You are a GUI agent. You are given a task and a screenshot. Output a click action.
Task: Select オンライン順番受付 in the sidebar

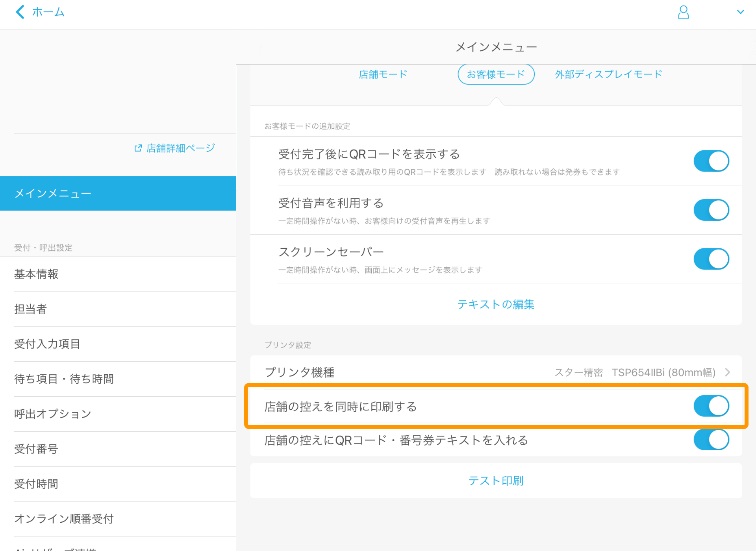point(63,519)
